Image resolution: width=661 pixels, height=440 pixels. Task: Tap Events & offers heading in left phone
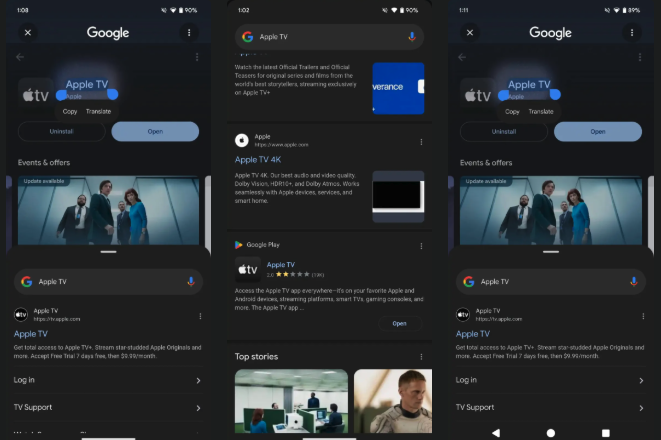[x=44, y=163]
